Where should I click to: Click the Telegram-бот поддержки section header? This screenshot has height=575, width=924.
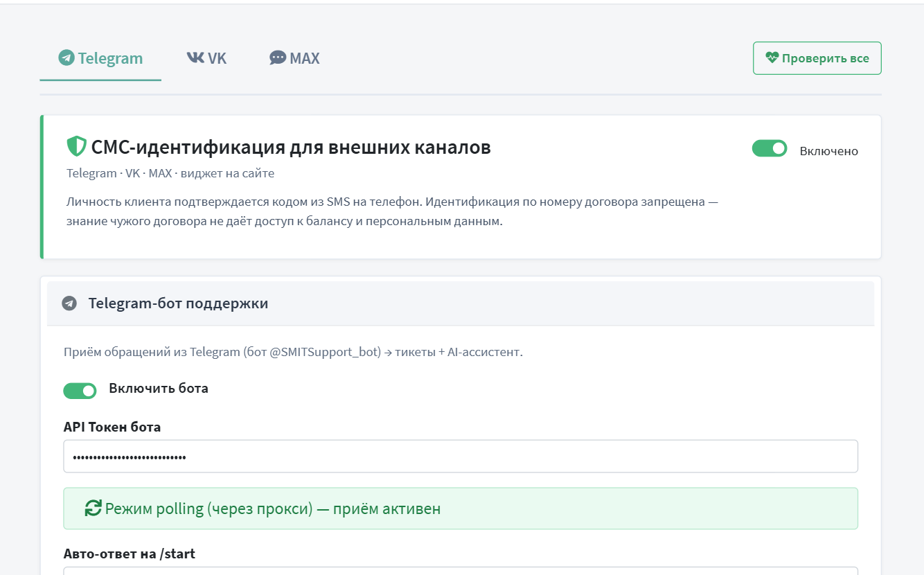[461, 303]
